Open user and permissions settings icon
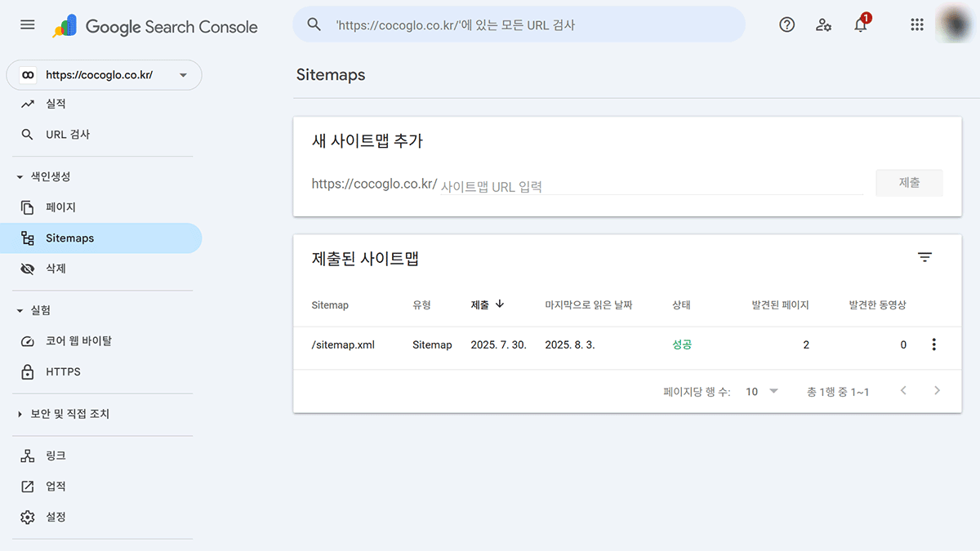Image resolution: width=980 pixels, height=551 pixels. click(x=823, y=24)
